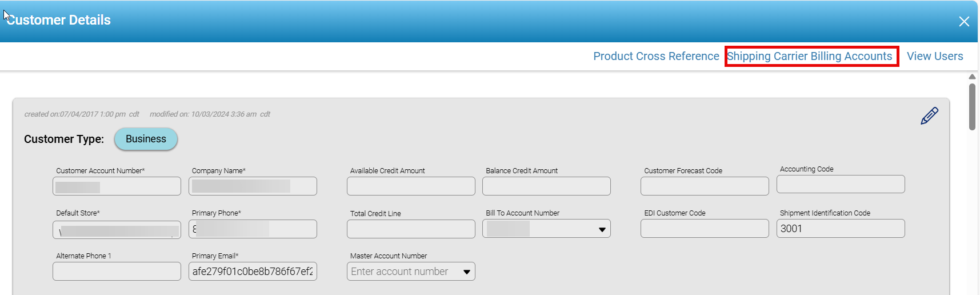Click the Primary Phone field
The width and height of the screenshot is (980, 295).
(x=253, y=229)
